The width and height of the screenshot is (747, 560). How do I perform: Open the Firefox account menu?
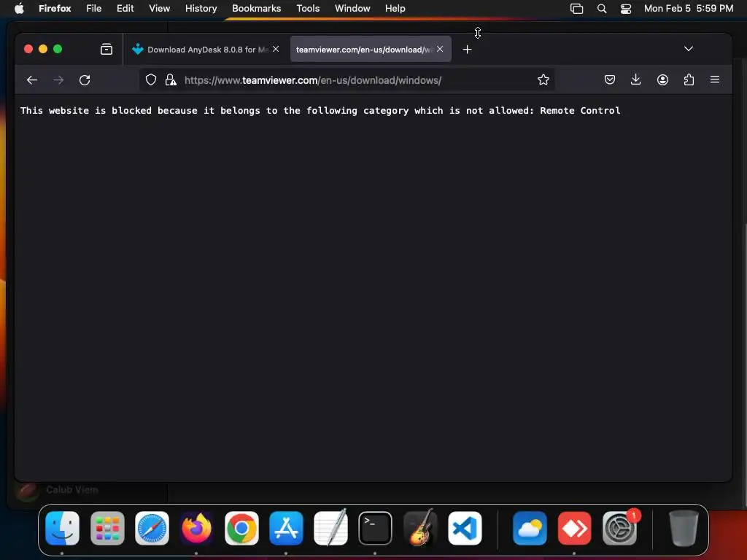662,80
